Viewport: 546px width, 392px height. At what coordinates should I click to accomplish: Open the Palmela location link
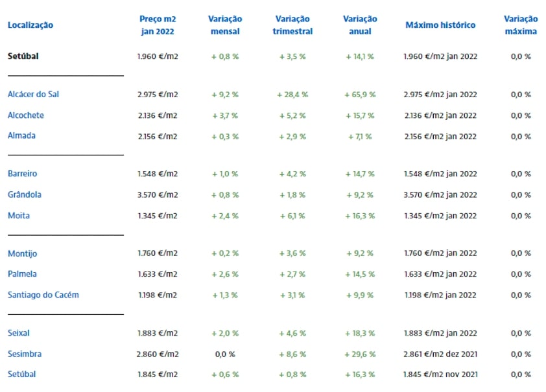coord(23,274)
